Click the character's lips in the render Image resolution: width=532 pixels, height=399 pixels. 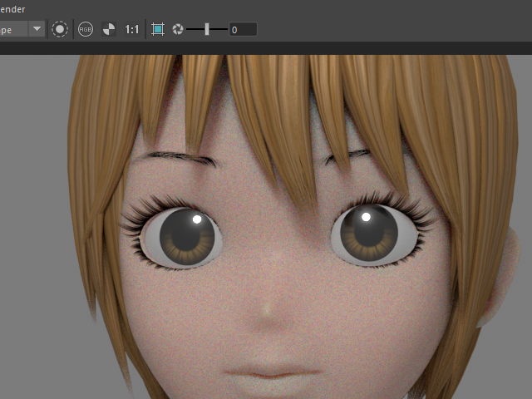tap(268, 372)
